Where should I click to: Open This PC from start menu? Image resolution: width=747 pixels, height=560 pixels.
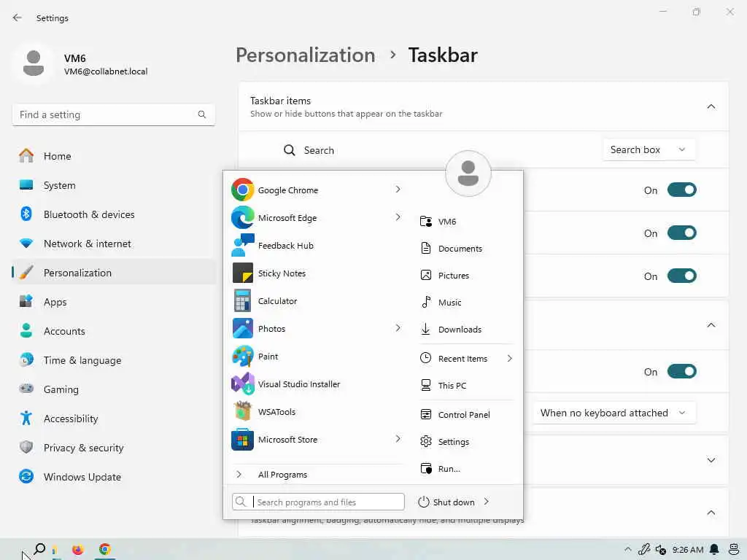pyautogui.click(x=466, y=385)
